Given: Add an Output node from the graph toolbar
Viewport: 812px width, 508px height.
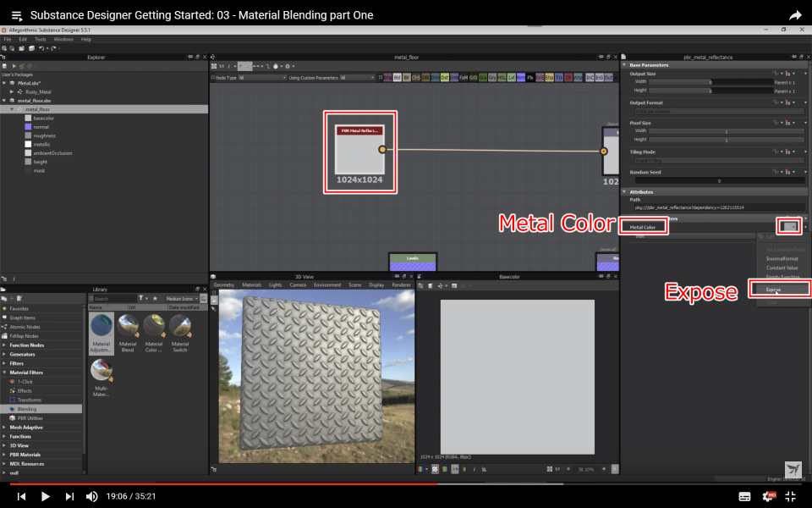Looking at the screenshot, I should (608, 77).
